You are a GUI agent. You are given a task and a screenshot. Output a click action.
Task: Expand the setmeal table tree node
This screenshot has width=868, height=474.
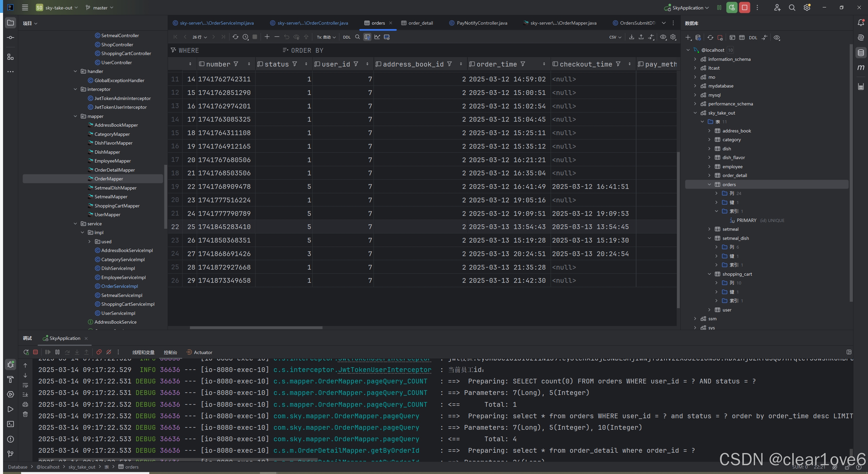click(709, 229)
